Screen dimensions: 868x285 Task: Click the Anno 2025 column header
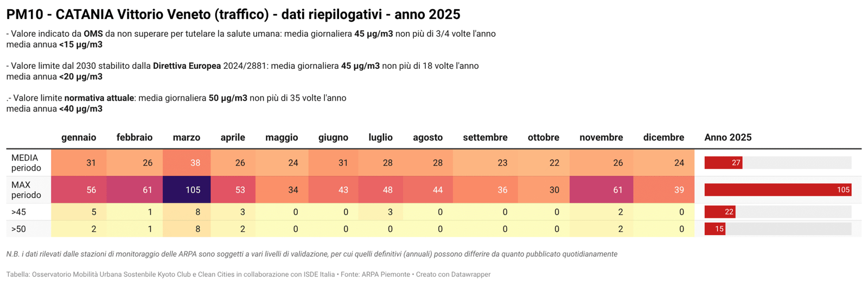pyautogui.click(x=727, y=138)
